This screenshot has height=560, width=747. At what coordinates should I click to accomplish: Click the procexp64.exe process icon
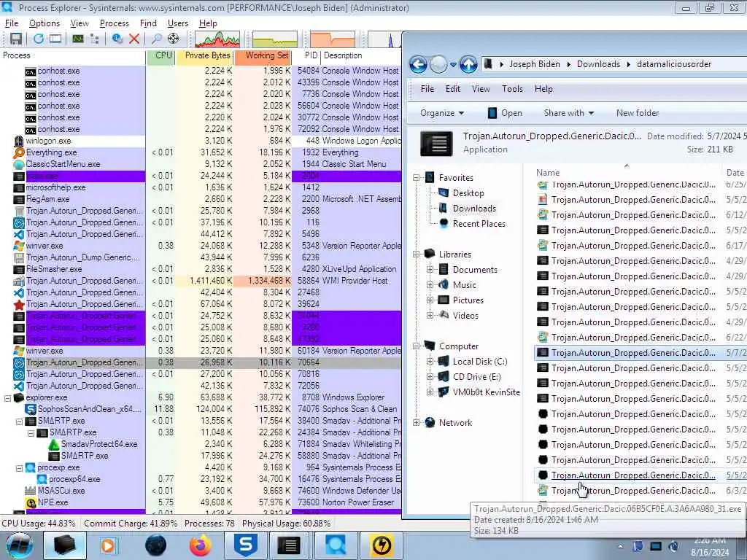[x=42, y=479]
